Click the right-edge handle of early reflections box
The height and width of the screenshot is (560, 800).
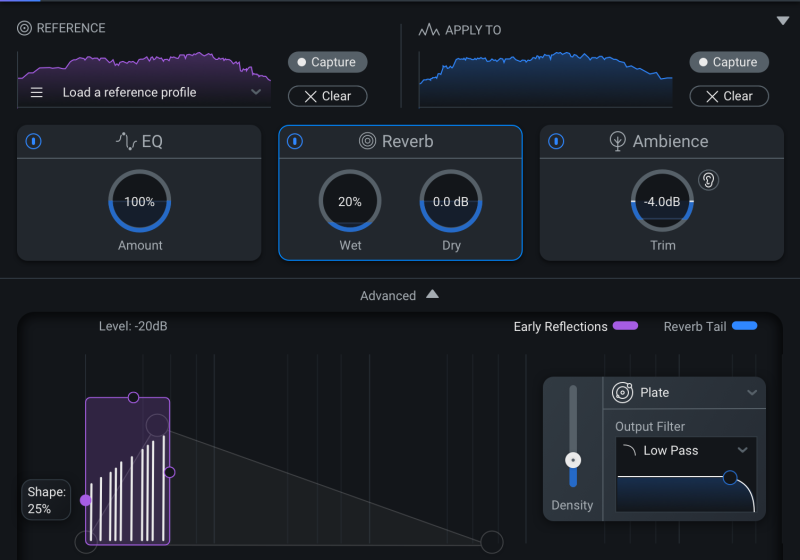tap(170, 472)
